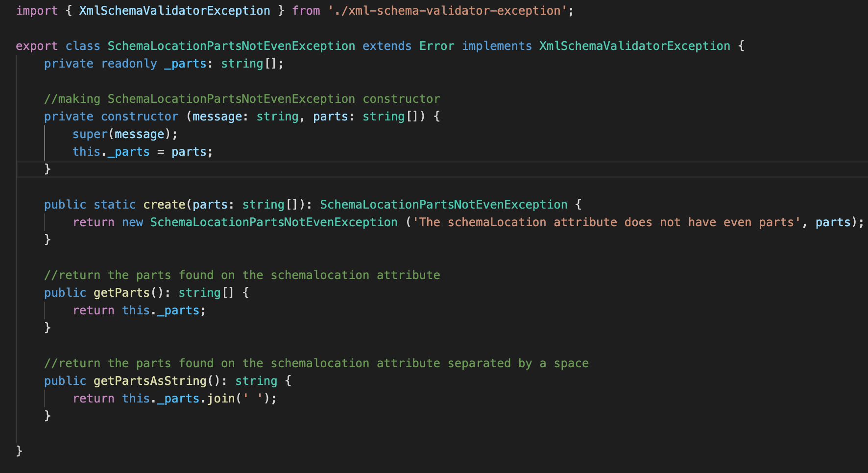
Task: Click the schemalocation attribute comment above getParts
Action: coord(242,275)
